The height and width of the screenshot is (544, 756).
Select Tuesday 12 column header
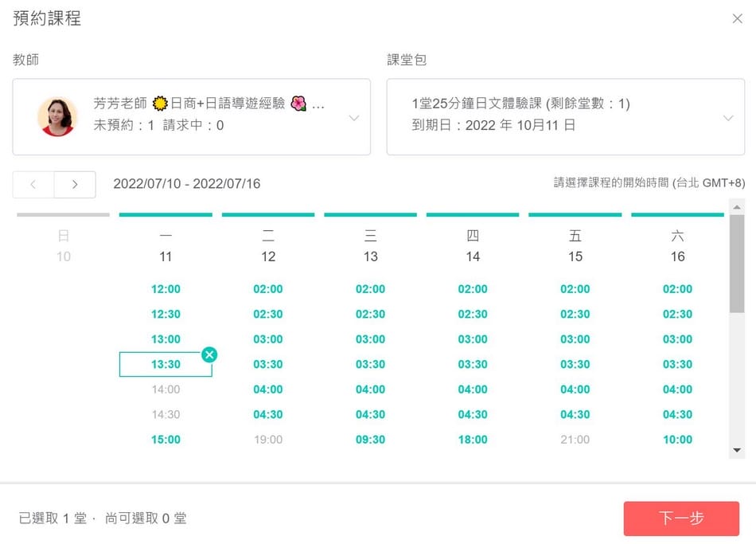tap(268, 245)
